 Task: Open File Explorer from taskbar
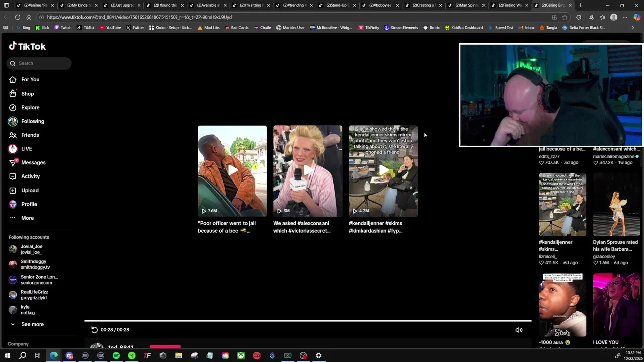179,356
